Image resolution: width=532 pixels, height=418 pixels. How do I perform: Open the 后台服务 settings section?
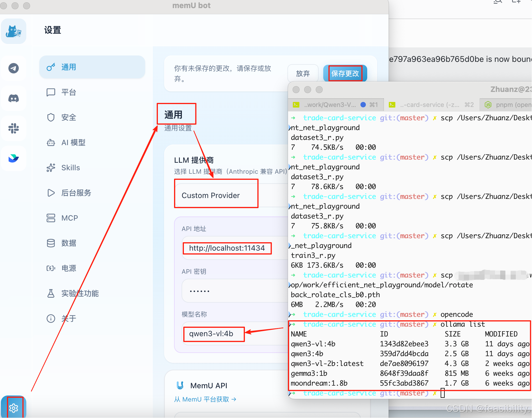[92, 193]
